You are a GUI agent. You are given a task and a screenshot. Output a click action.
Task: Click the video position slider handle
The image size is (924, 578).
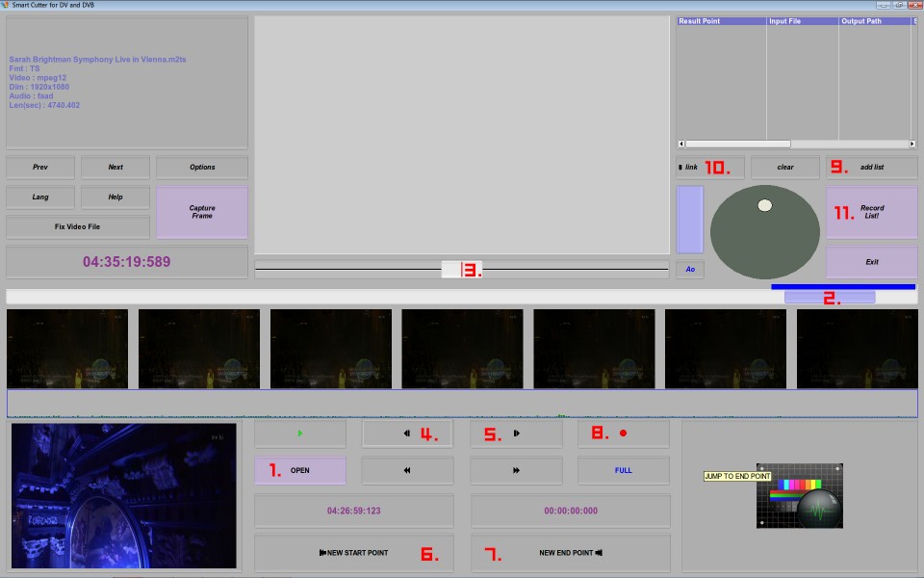point(462,270)
